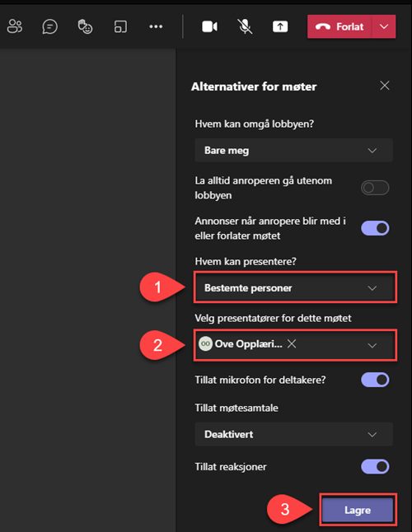Click the share content icon
The height and width of the screenshot is (532, 412).
coord(280,26)
